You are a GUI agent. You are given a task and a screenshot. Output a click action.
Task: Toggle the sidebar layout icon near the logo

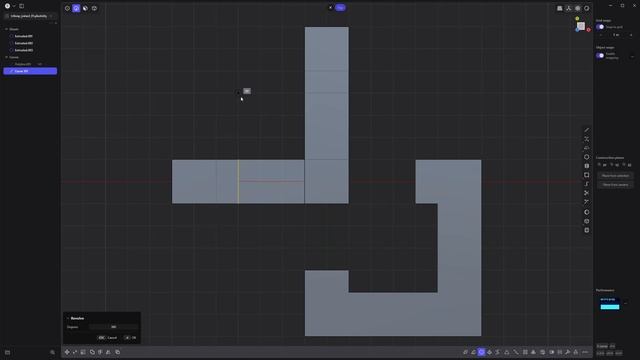pyautogui.click(x=22, y=6)
